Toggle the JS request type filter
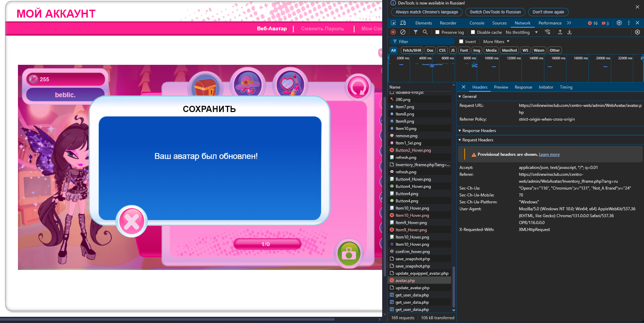The height and width of the screenshot is (323, 644). click(453, 50)
